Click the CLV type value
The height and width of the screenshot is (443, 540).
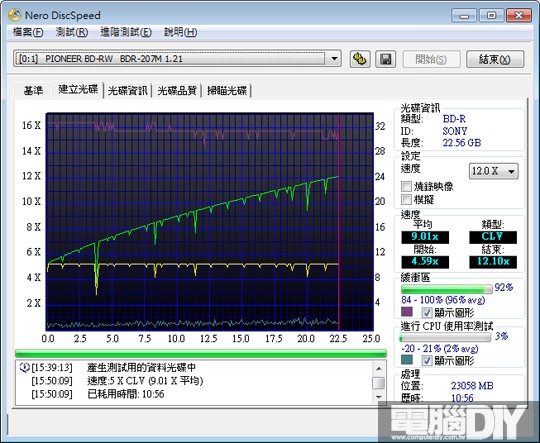[x=493, y=237]
